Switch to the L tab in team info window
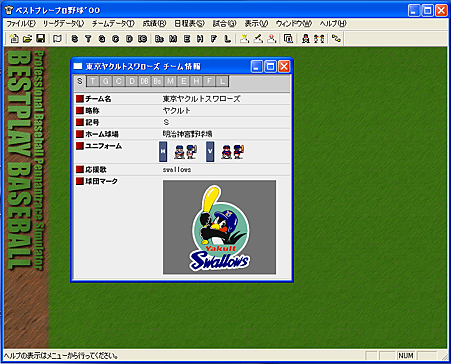The width and height of the screenshot is (451, 364). click(222, 81)
